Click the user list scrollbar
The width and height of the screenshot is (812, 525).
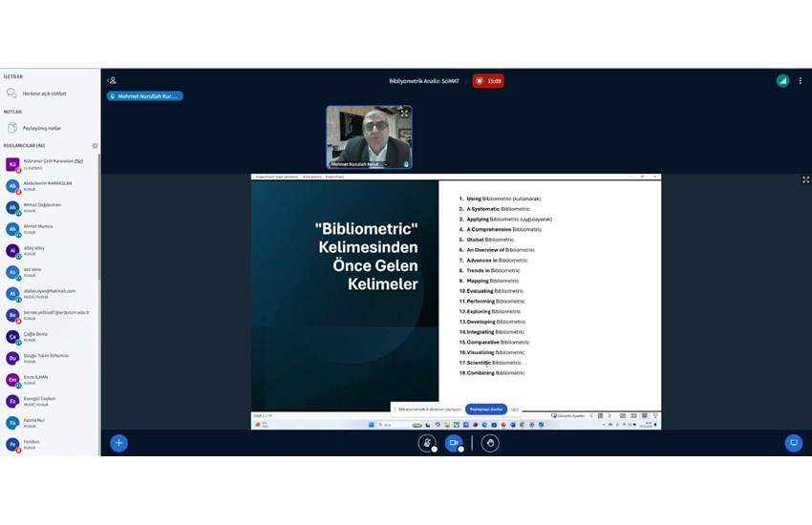pyautogui.click(x=98, y=239)
